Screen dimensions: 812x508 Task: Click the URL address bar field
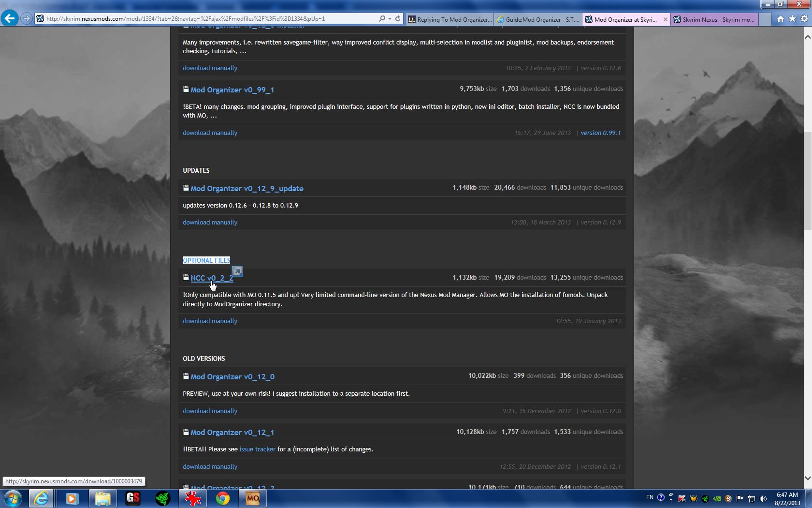(x=208, y=19)
